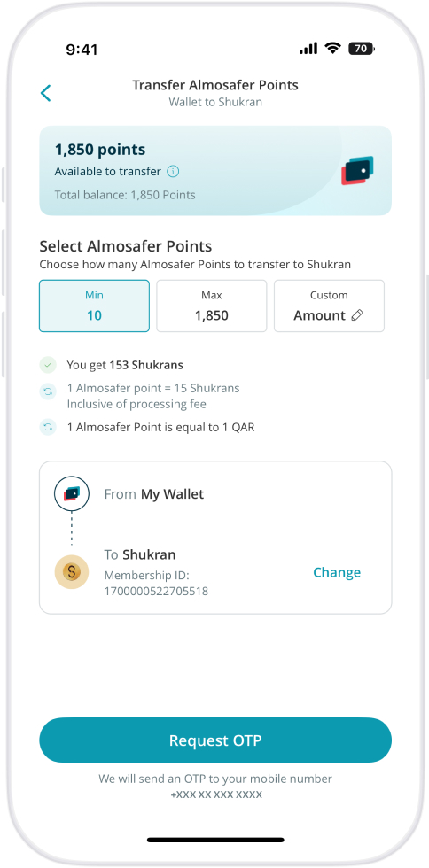Viewport: 429px width, 868px height.
Task: Tap the green checkmark icon beside You get
Action: click(x=48, y=365)
